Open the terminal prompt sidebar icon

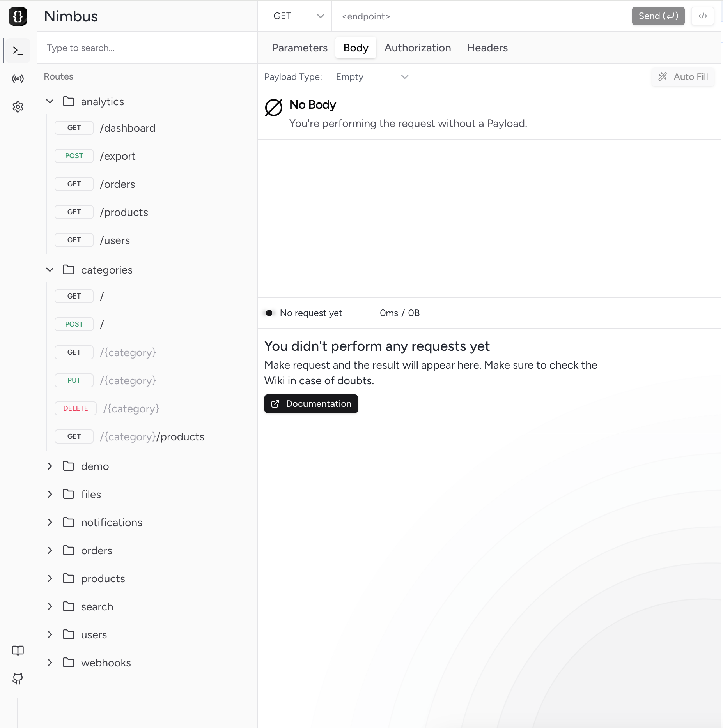(18, 51)
